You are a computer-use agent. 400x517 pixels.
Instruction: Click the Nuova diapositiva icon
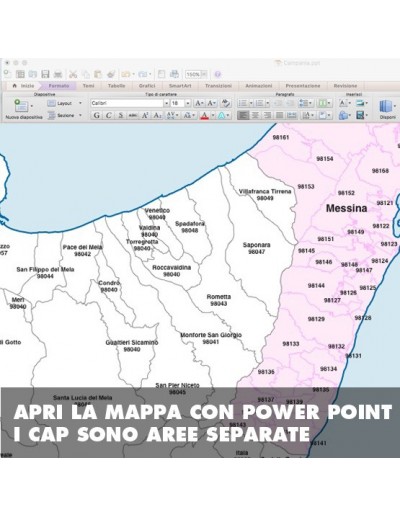coord(21,106)
